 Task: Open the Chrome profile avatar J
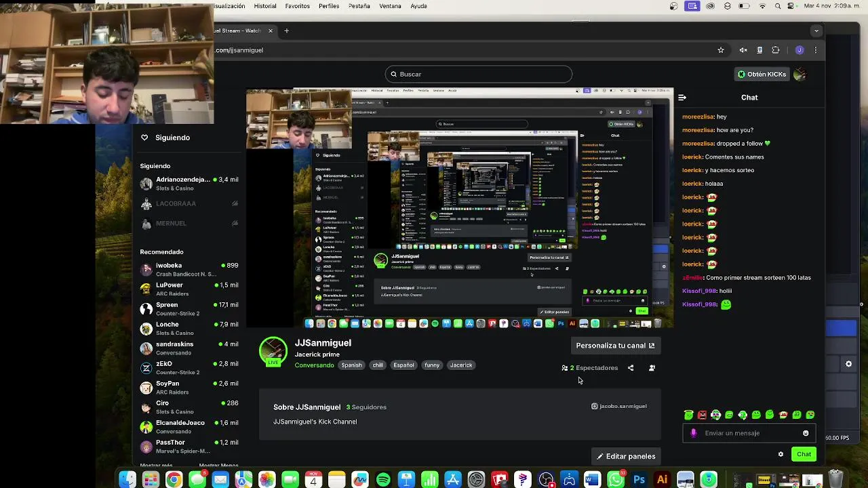(800, 50)
